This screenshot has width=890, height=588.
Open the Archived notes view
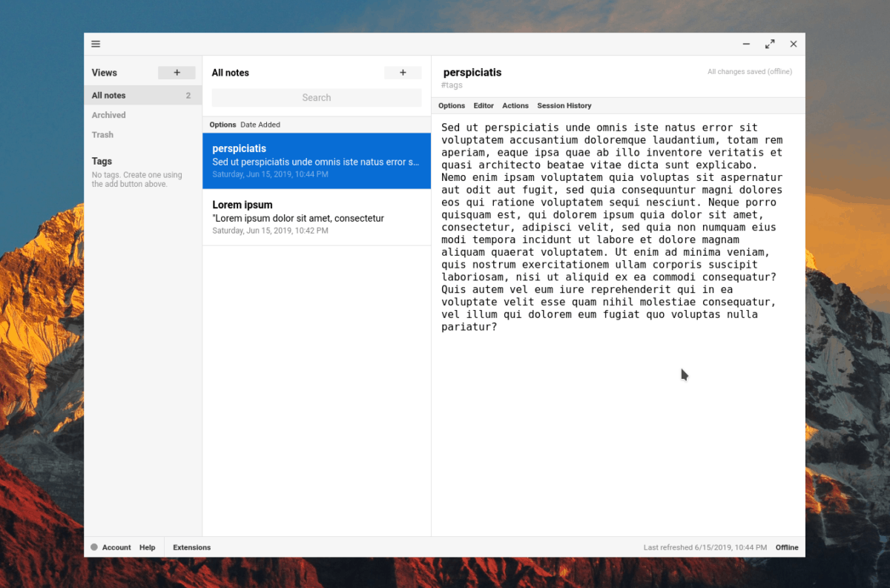[x=108, y=115]
